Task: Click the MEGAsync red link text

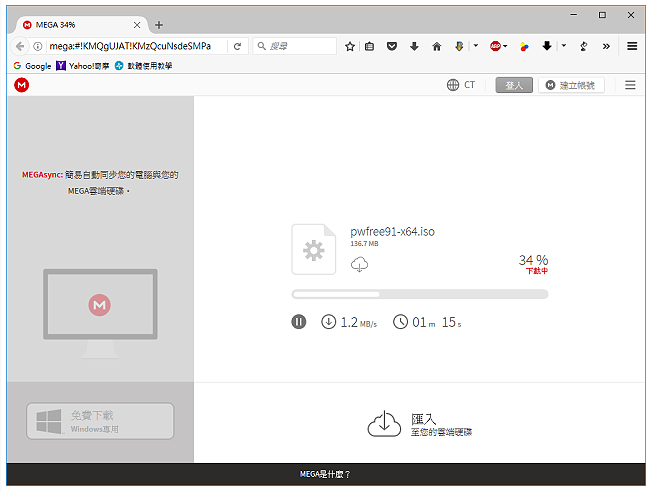Action: click(42, 174)
